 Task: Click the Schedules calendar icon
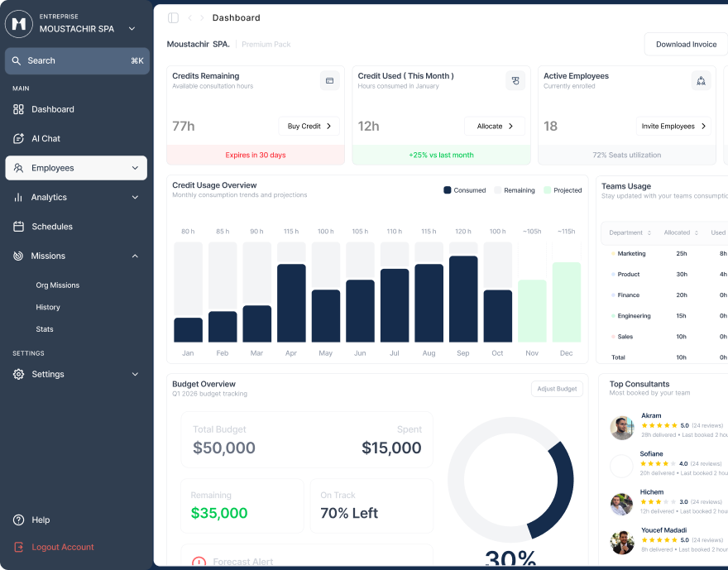click(x=18, y=227)
